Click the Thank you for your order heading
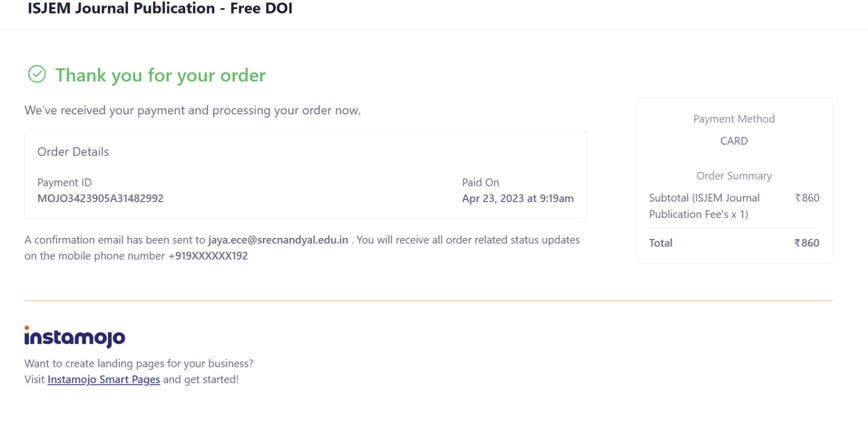Viewport: 868px width, 439px height. click(x=161, y=75)
